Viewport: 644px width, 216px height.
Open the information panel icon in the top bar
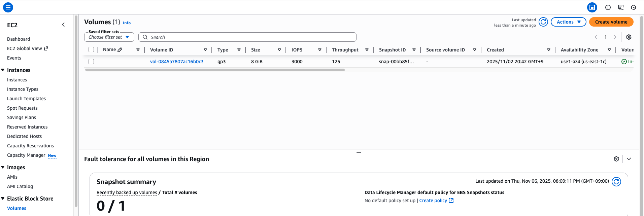[608, 7]
